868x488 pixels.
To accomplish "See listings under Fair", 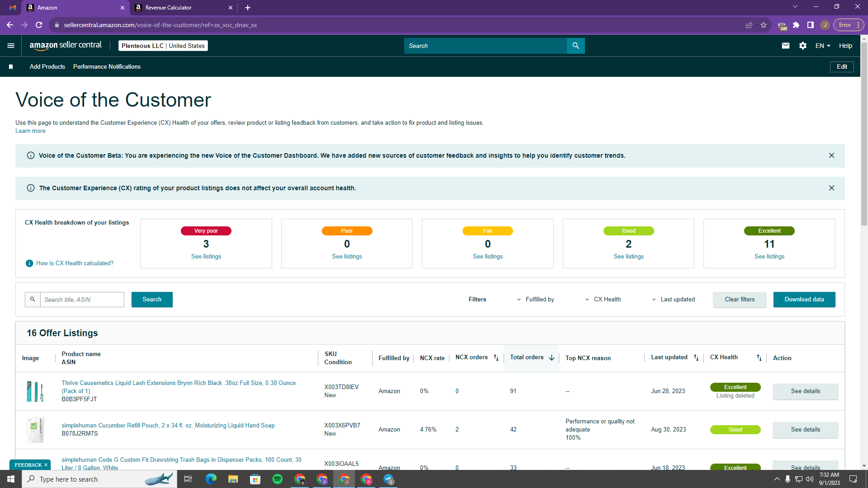I will pos(488,257).
